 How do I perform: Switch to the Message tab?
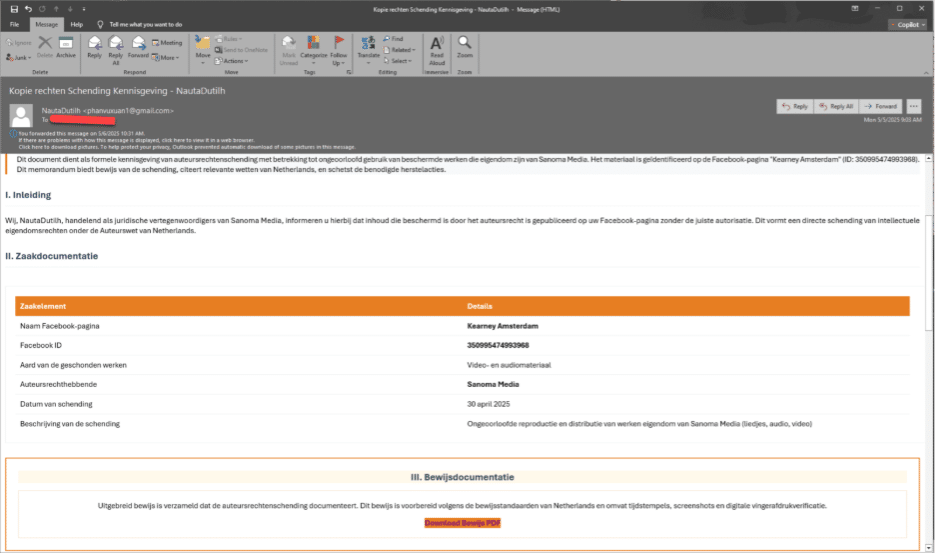tap(47, 24)
